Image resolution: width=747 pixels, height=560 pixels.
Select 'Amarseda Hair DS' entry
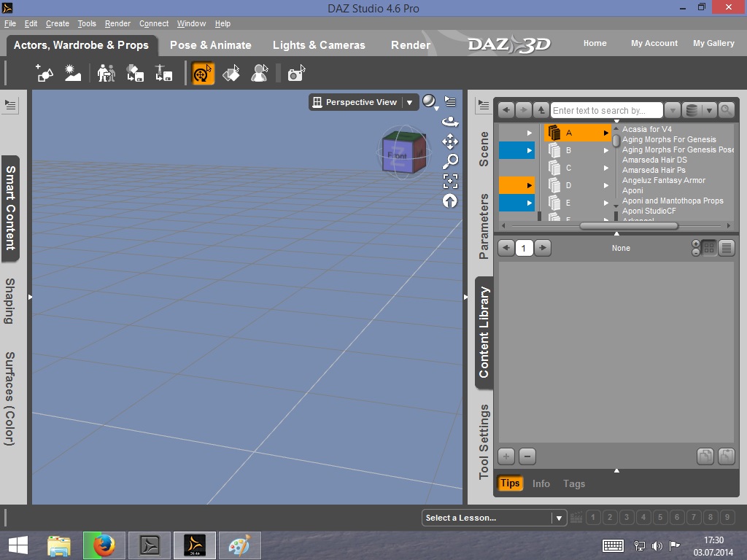[x=654, y=160]
